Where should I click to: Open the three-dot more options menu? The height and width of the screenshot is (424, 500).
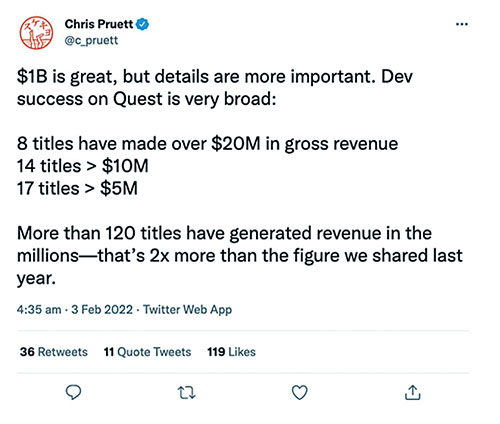pos(462,24)
